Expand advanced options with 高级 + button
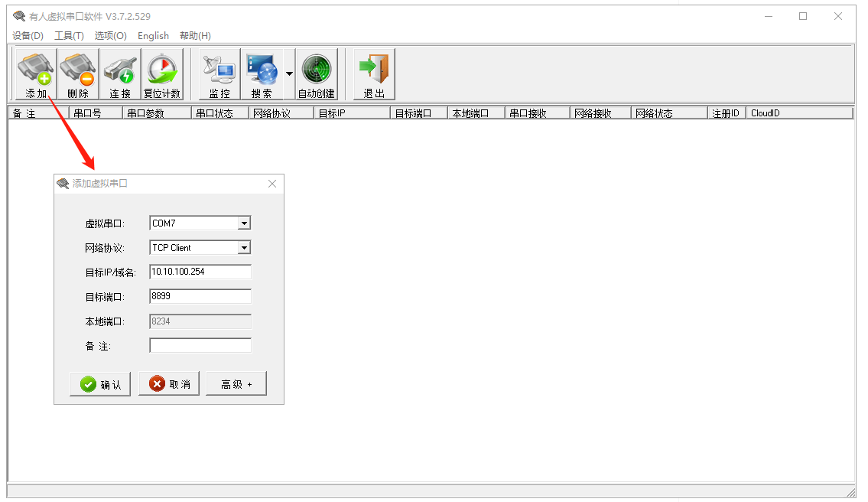The width and height of the screenshot is (868, 502). click(236, 384)
